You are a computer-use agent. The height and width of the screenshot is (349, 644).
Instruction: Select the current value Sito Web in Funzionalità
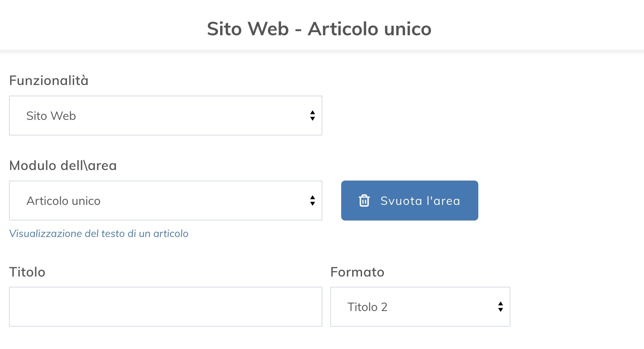point(51,116)
